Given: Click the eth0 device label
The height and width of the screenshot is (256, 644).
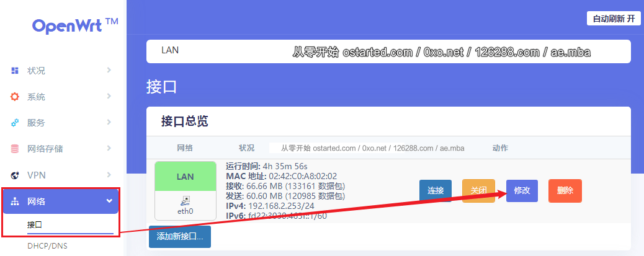Looking at the screenshot, I should (x=186, y=212).
